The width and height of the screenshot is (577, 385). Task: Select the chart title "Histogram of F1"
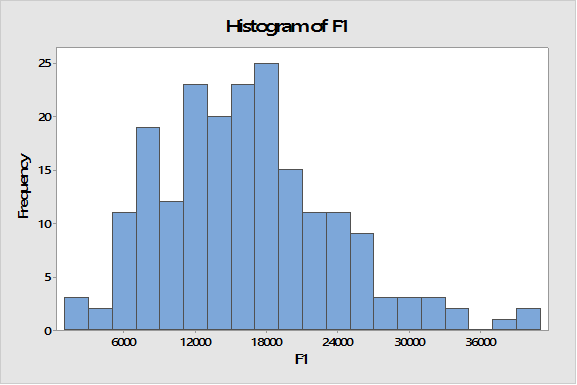point(287,27)
